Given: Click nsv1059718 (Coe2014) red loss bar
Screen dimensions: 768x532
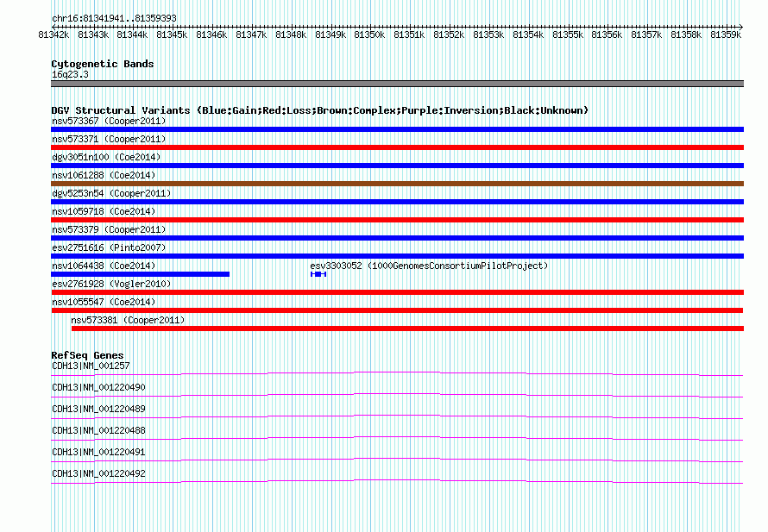Looking at the screenshot, I should (x=397, y=220).
